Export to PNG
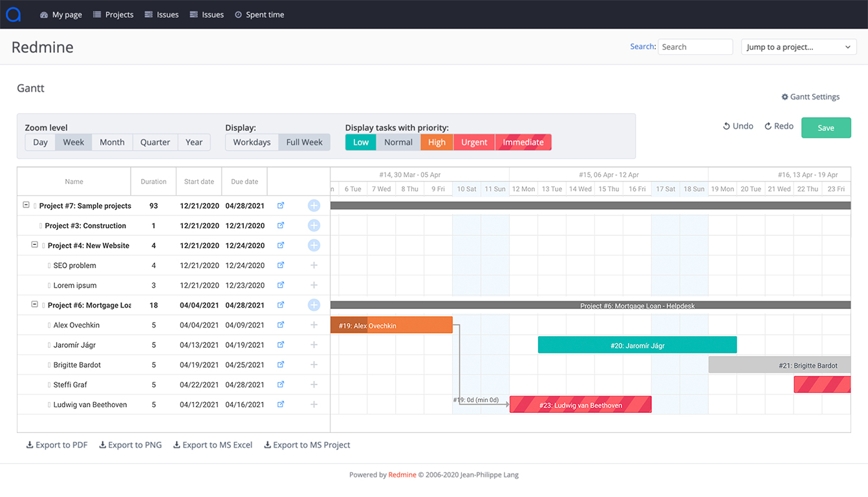This screenshot has width=868, height=497. pos(130,445)
